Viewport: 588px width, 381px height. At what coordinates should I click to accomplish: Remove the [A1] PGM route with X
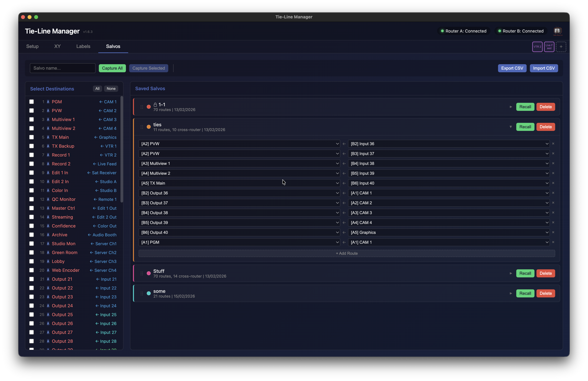click(x=553, y=242)
